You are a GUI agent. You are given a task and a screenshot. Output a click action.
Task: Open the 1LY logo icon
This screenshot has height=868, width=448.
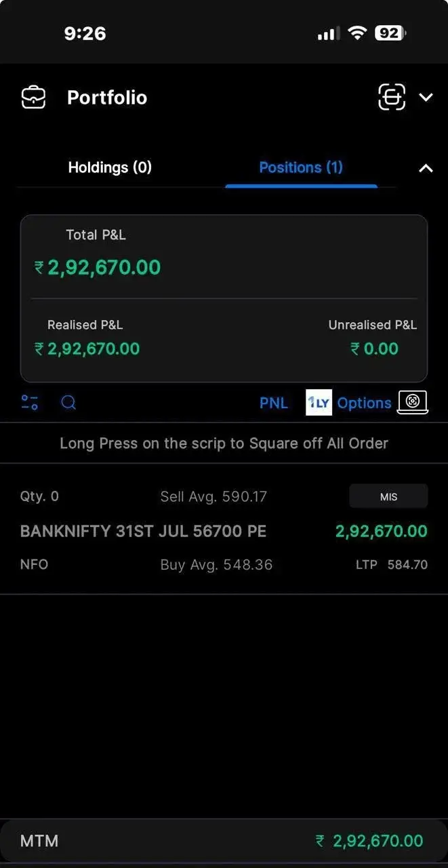pyautogui.click(x=319, y=402)
